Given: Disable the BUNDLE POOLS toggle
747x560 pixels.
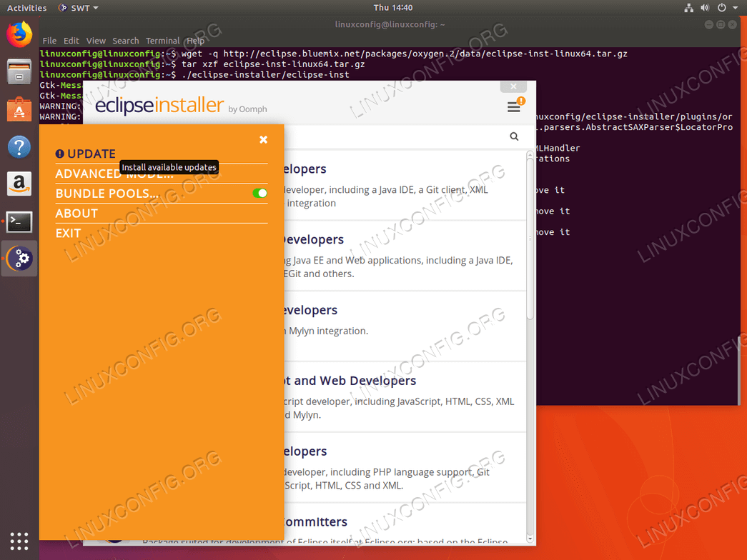Looking at the screenshot, I should 259,193.
